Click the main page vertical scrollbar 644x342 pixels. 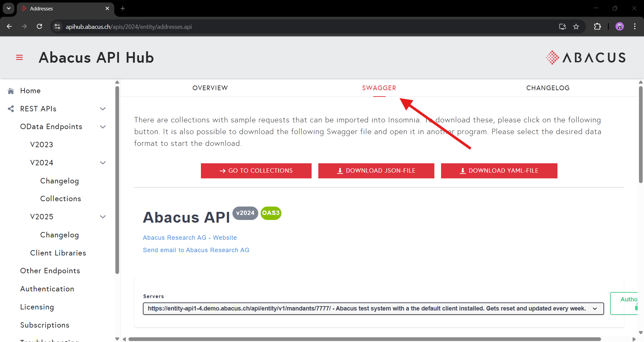(x=641, y=134)
